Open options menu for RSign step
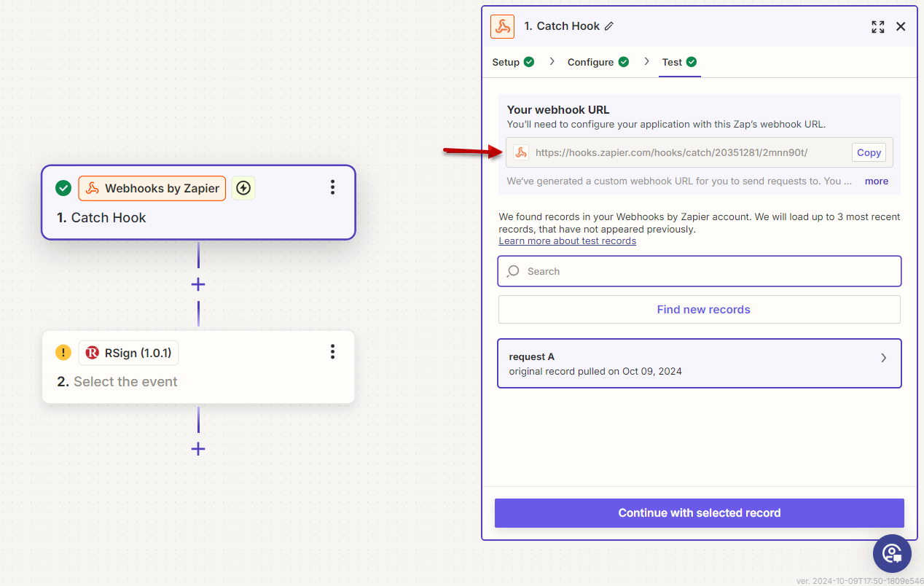 (332, 353)
